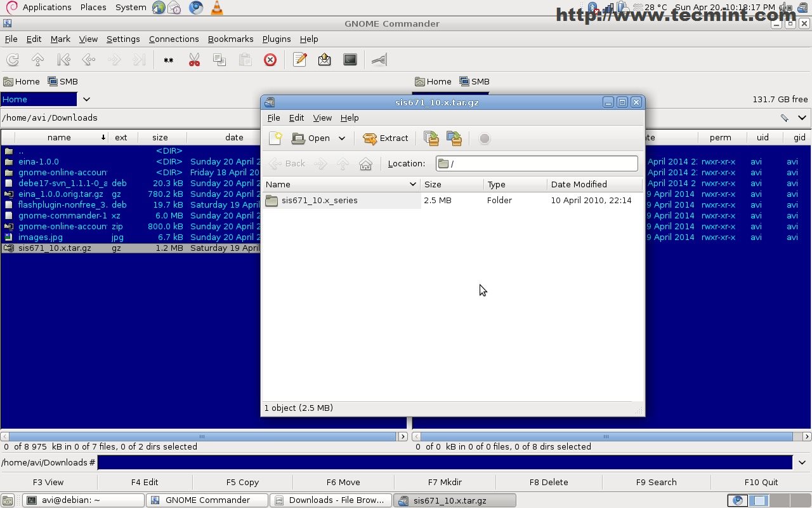812x508 pixels.
Task: Click the red Delete icon in Commander toolbar
Action: [x=270, y=60]
